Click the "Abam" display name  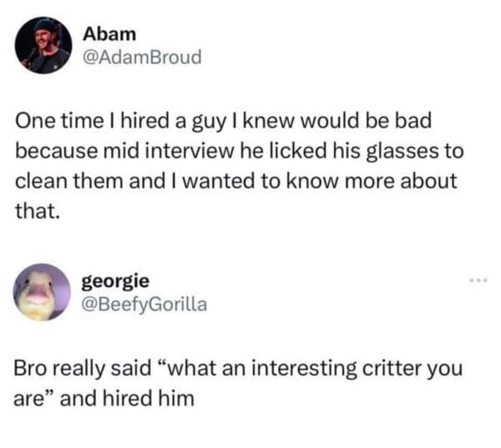click(x=109, y=35)
